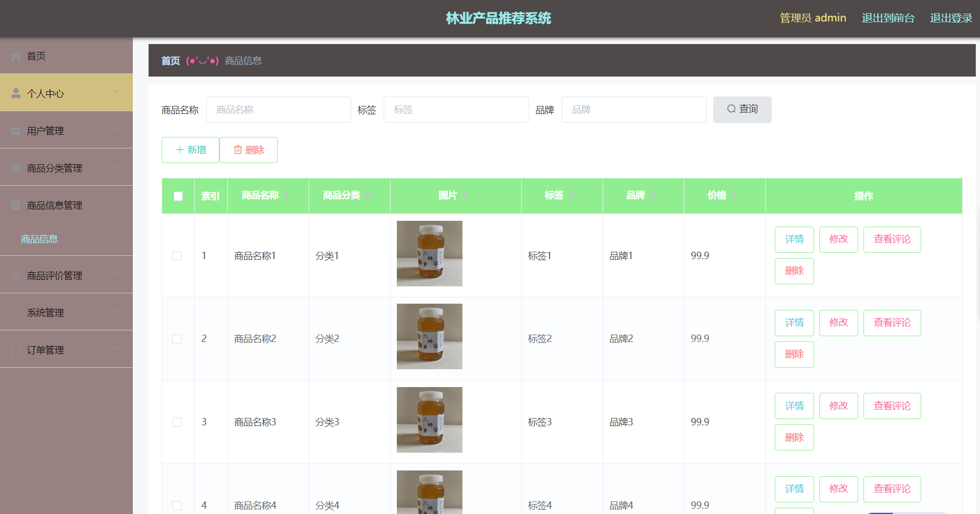Check the checkbox for row 商品名称3
Screen dimensions: 980x514
coord(177,422)
